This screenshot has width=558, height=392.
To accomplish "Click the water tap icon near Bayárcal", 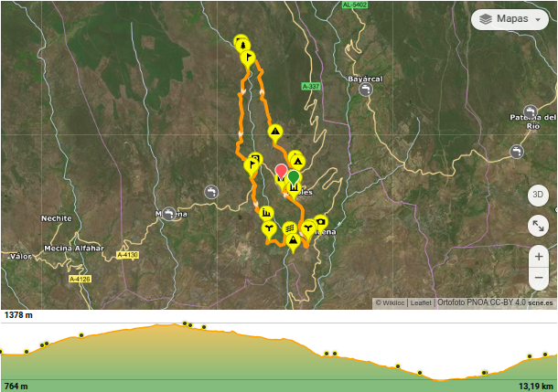I will coord(366,90).
